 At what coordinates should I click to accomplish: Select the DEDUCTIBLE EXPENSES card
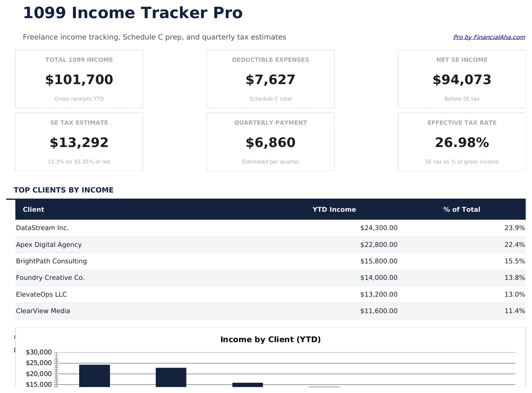coord(270,79)
